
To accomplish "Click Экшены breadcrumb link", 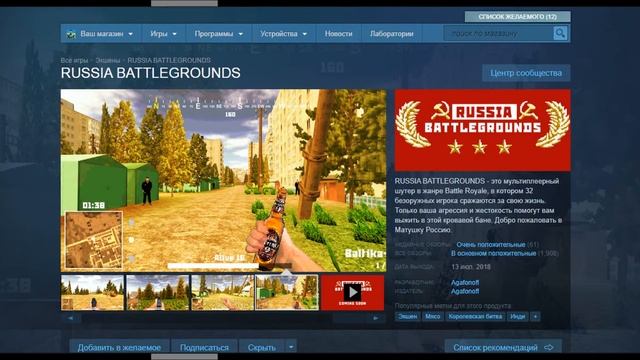I will click(108, 60).
